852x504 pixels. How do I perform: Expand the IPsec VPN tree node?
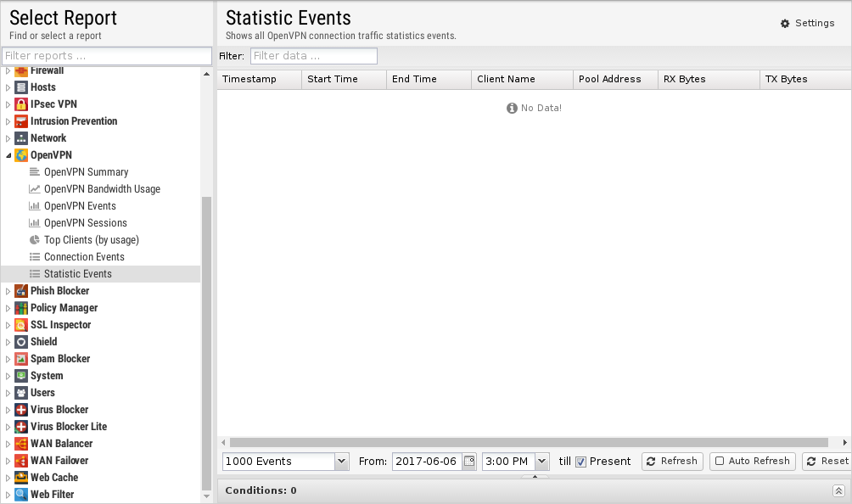8,104
